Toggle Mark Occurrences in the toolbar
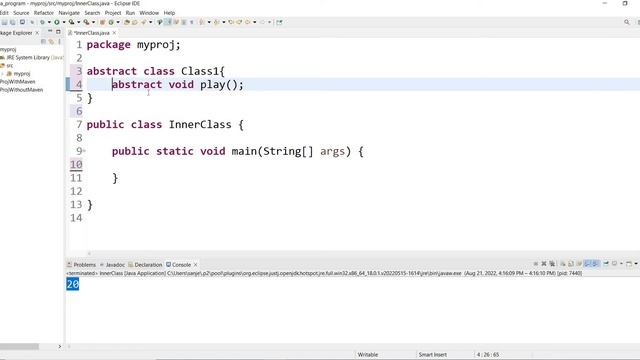The width and height of the screenshot is (640, 360). [168, 22]
